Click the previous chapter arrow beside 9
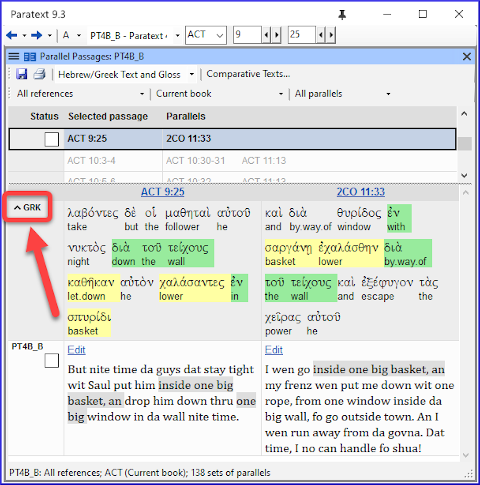This screenshot has height=485, width=480. pyautogui.click(x=266, y=35)
